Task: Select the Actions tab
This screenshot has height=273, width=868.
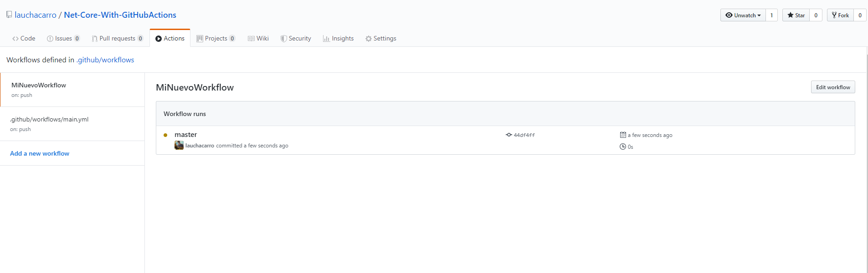Action: (170, 38)
